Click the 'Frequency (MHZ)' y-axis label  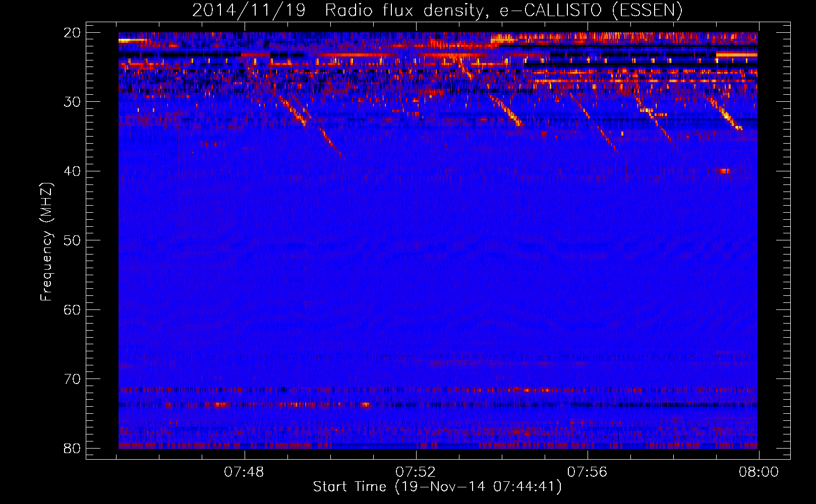[x=46, y=242]
